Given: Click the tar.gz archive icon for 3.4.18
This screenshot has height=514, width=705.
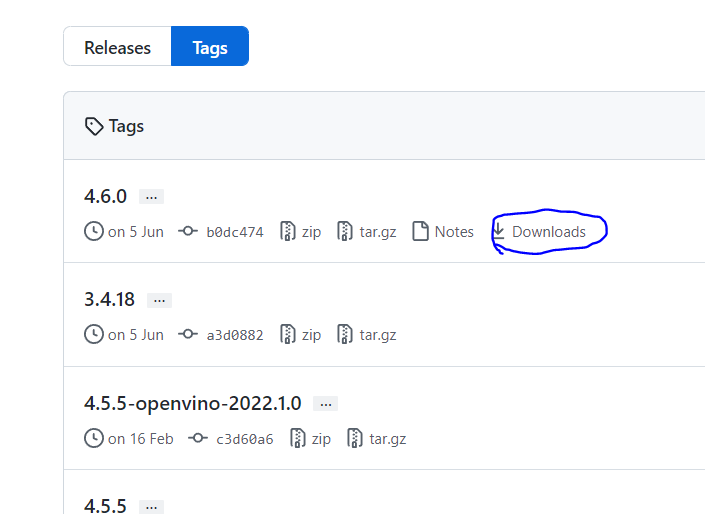Looking at the screenshot, I should pos(345,335).
